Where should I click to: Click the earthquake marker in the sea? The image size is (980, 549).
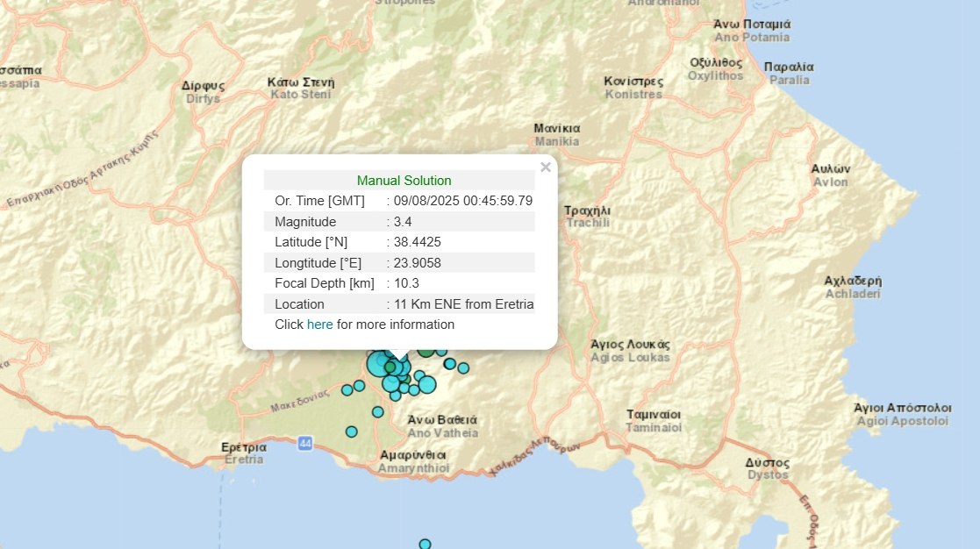pyautogui.click(x=425, y=544)
